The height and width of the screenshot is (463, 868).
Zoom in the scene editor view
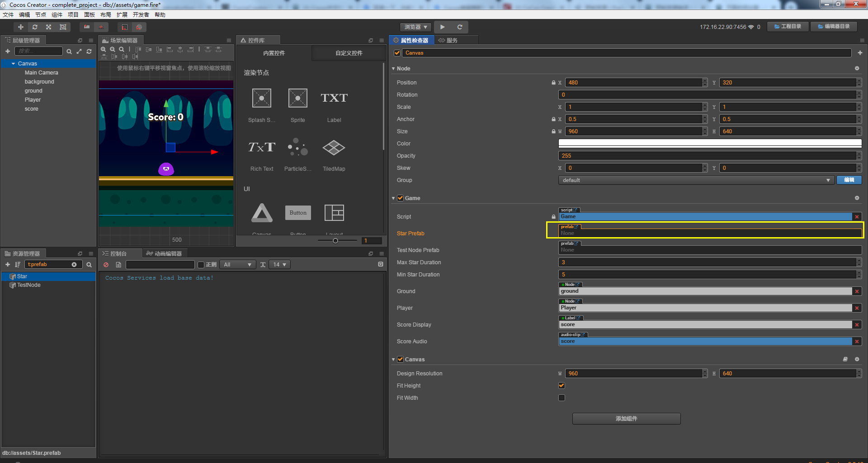[104, 49]
